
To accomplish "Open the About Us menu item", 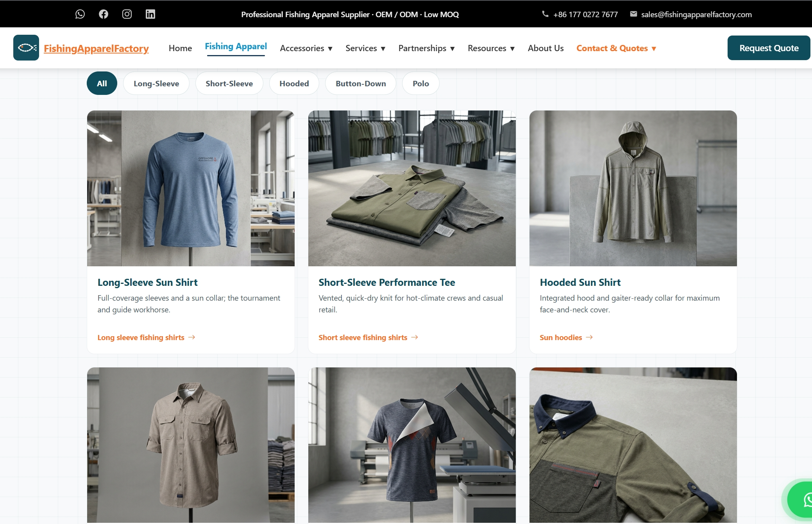I will [x=546, y=48].
